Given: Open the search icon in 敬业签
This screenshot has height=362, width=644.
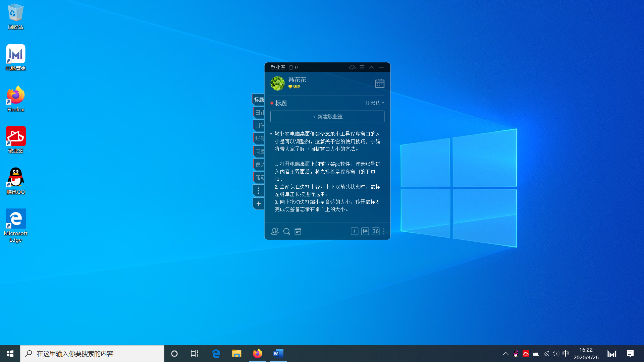Looking at the screenshot, I should coord(286,231).
